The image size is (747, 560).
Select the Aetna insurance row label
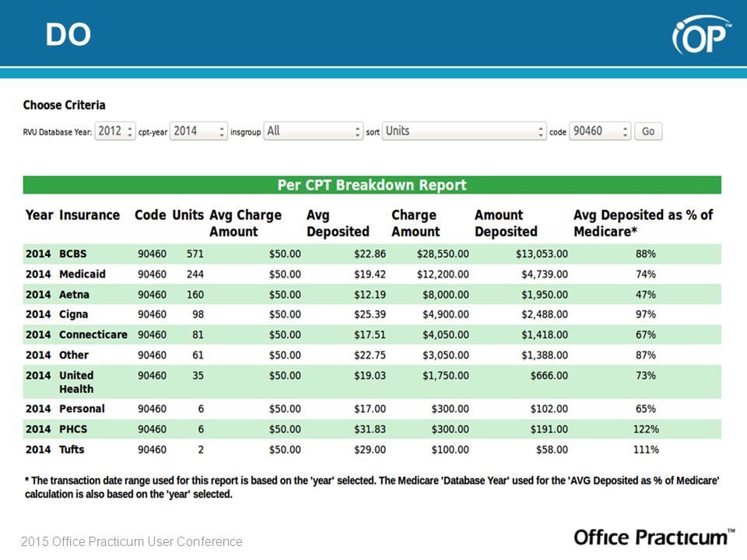75,295
